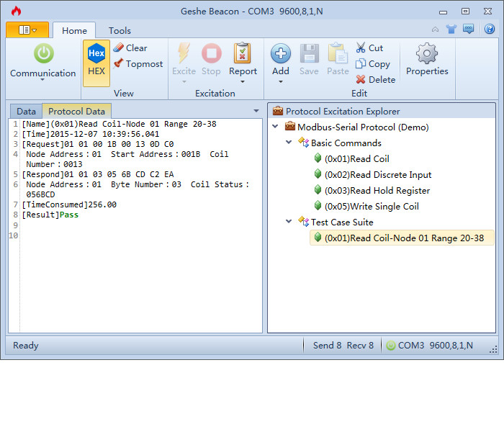Image resolution: width=504 pixels, height=432 pixels.
Task: Click Send 8 Recv 8 status text
Action: tap(343, 345)
